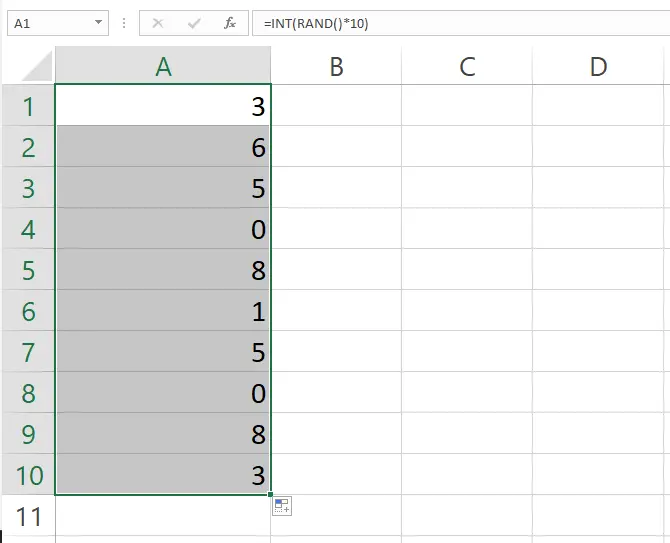Select row 4 header
Screen dimensions: 670x543
pyautogui.click(x=28, y=229)
